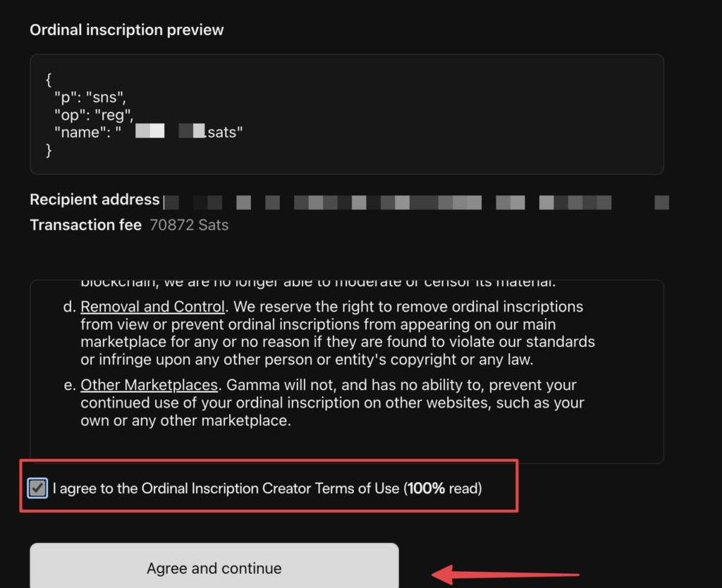Screen dimensions: 722x588
Task: Click the 70872 Sats fee amount
Action: pyautogui.click(x=189, y=225)
